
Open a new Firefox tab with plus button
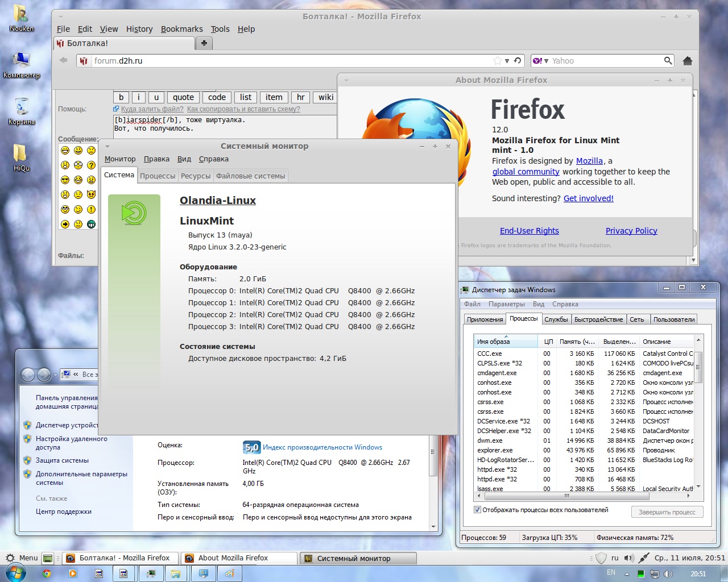pos(204,43)
